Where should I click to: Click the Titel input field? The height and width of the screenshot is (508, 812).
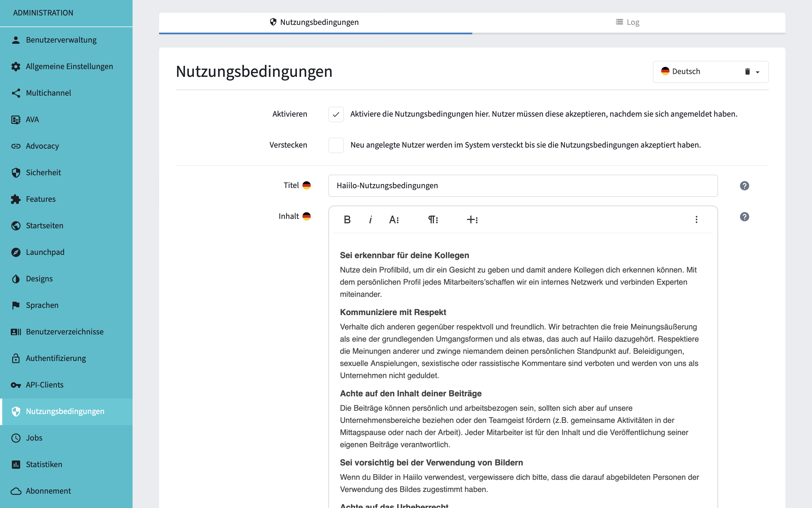[523, 186]
